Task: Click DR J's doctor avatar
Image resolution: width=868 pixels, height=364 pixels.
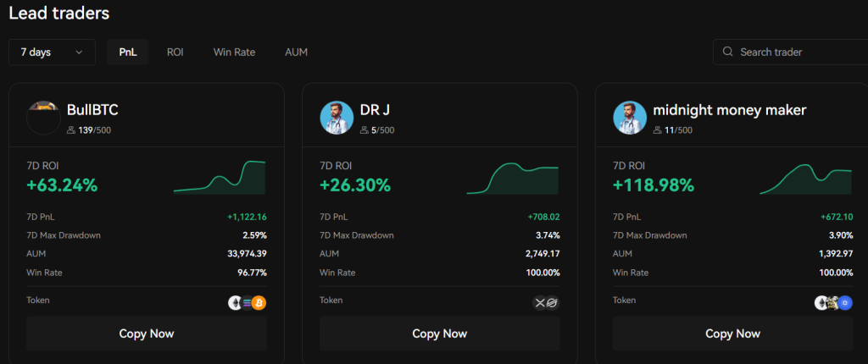Action: tap(337, 118)
